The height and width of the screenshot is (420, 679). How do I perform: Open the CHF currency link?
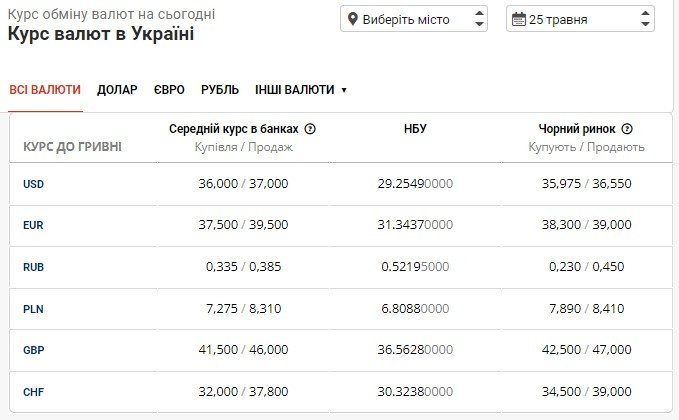coord(34,392)
